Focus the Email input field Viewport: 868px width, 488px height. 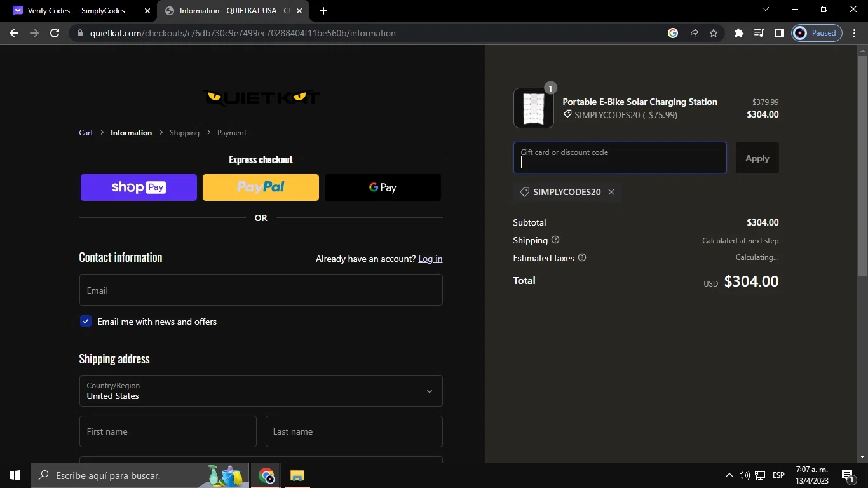click(261, 290)
